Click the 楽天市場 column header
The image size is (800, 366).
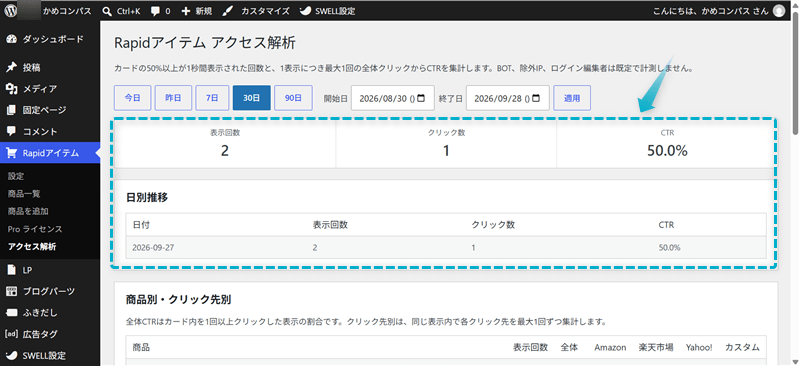click(x=656, y=347)
